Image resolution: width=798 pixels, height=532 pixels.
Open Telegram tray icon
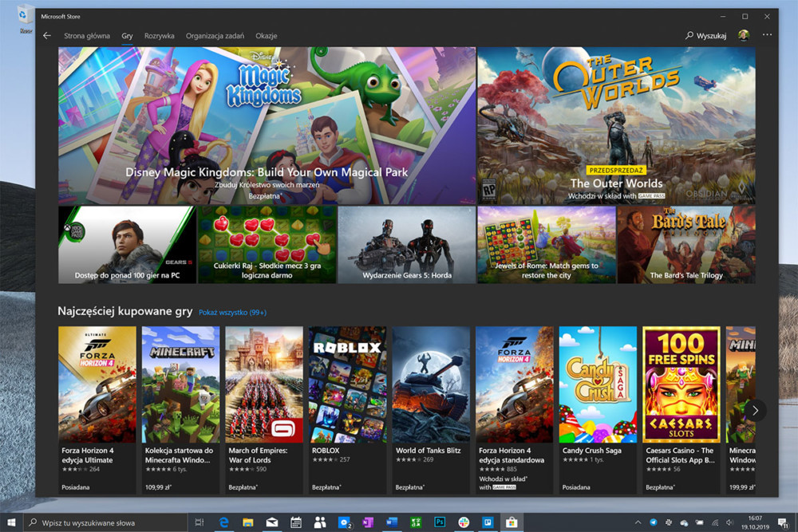tap(654, 522)
